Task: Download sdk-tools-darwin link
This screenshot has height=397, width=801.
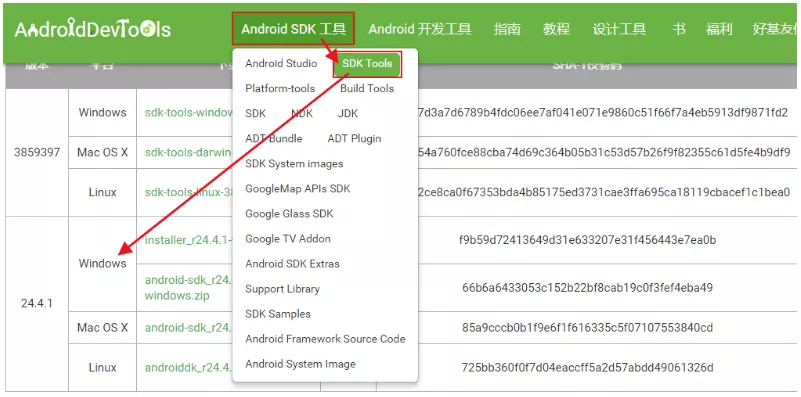Action: 189,152
